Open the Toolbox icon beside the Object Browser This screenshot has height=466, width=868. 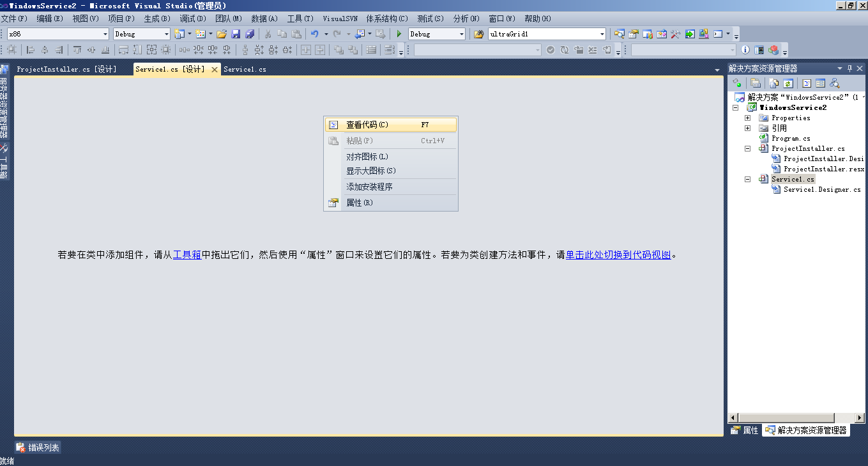tap(675, 34)
